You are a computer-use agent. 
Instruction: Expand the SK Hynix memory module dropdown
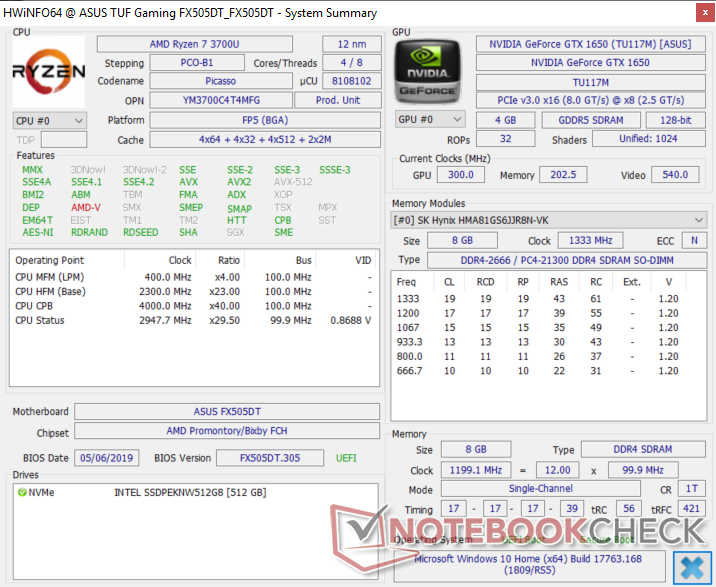pos(548,221)
